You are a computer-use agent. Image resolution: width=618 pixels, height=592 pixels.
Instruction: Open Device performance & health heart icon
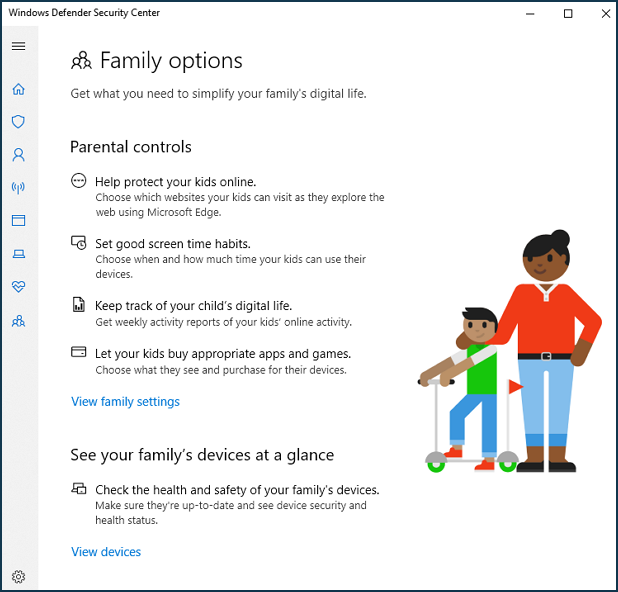point(19,287)
